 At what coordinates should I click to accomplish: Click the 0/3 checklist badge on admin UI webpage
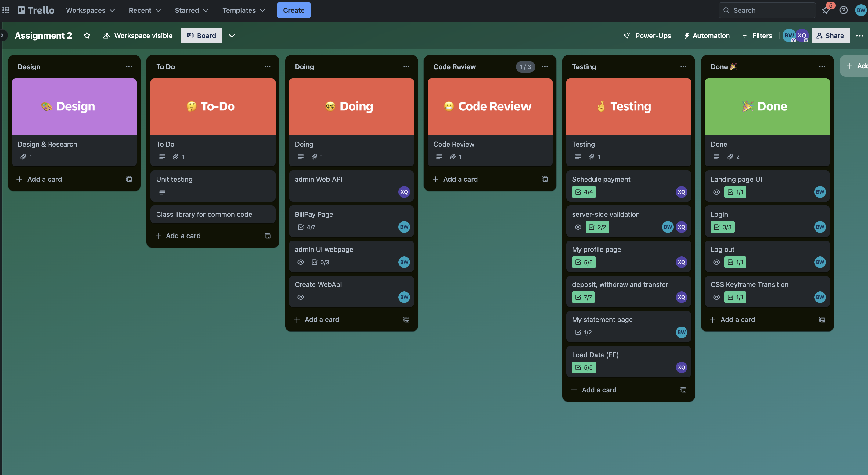click(320, 262)
